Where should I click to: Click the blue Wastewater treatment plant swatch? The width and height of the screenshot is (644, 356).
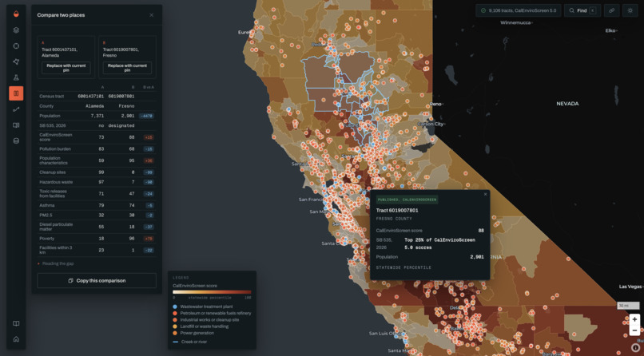pyautogui.click(x=175, y=307)
